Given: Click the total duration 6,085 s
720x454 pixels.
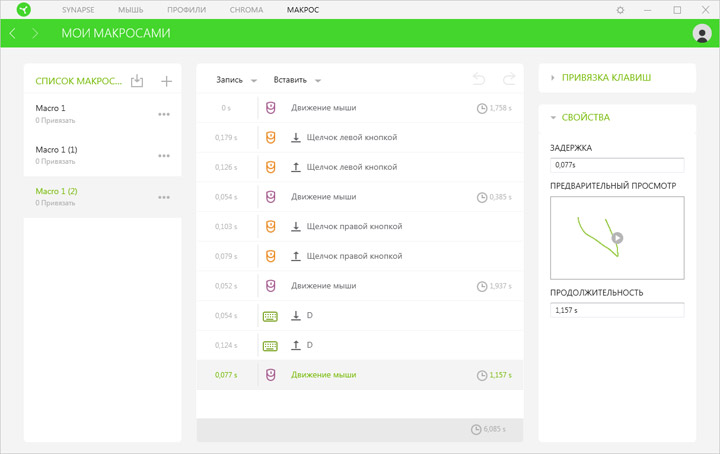Looking at the screenshot, I should click(x=495, y=429).
